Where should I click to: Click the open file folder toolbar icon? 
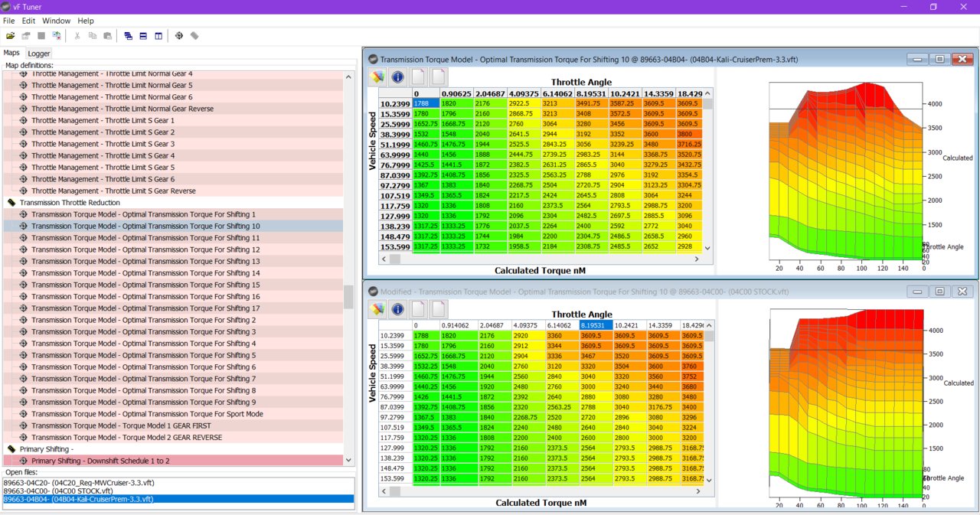[11, 36]
